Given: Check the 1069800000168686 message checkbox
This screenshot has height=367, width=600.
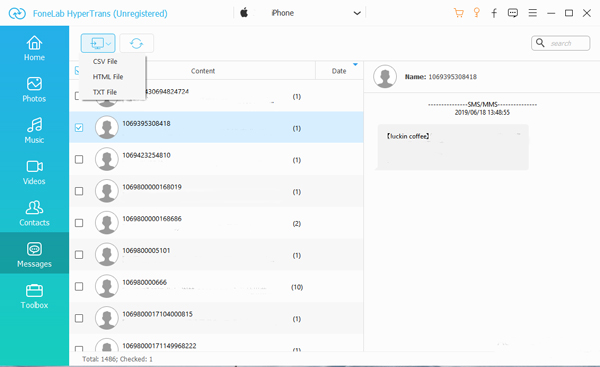Looking at the screenshot, I should [x=79, y=223].
